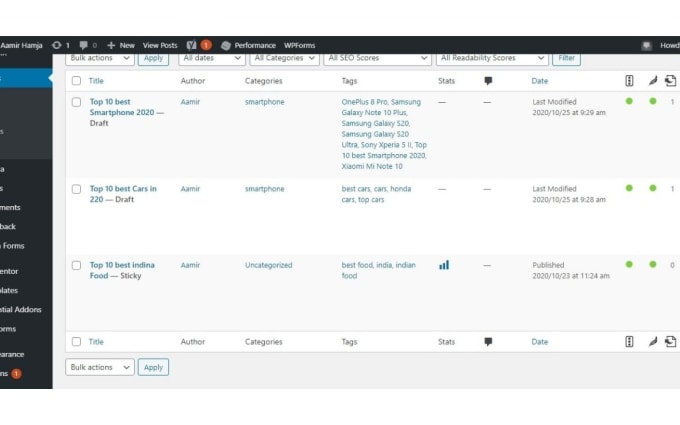Open All Readability Scores dropdown
This screenshot has height=425, width=680.
[492, 58]
